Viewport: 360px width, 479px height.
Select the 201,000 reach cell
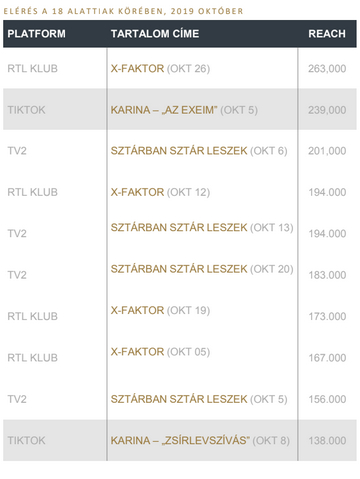coord(327,151)
